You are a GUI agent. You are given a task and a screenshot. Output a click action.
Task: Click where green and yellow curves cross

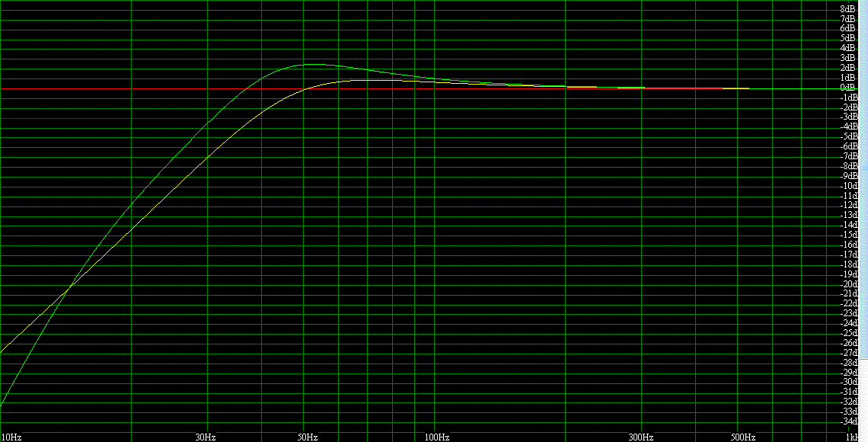[69, 287]
